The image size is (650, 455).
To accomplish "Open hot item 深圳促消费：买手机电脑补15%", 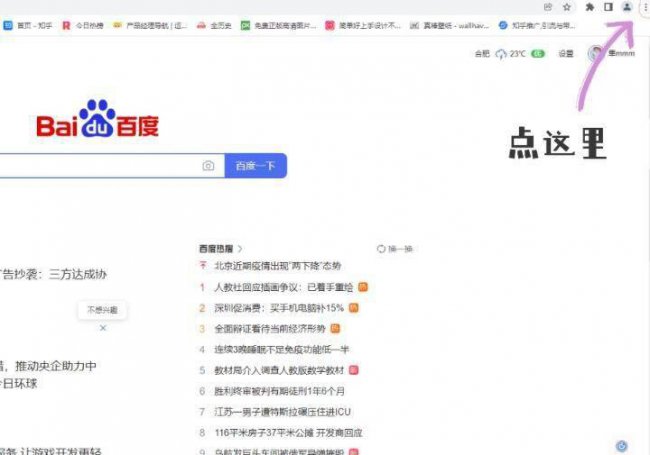I will coord(279,308).
